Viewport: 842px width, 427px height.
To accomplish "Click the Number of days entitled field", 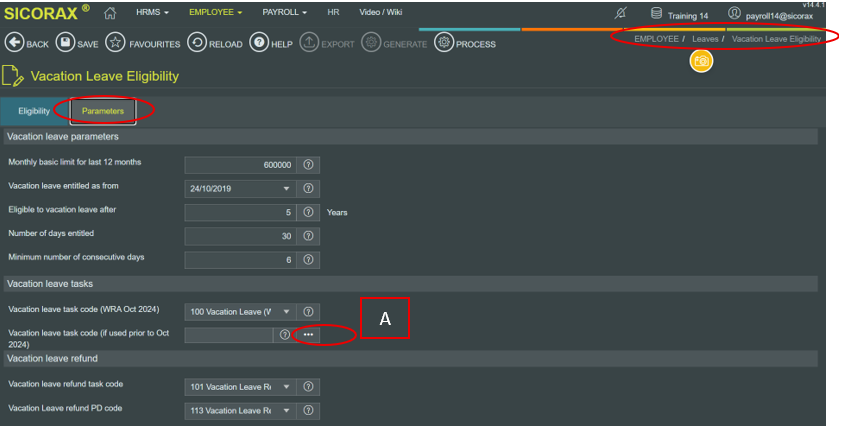I will (x=241, y=236).
